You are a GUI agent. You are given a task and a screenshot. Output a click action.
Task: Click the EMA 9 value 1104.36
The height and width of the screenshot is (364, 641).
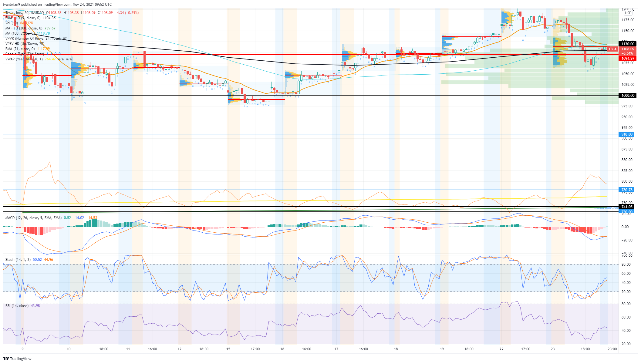(x=49, y=18)
